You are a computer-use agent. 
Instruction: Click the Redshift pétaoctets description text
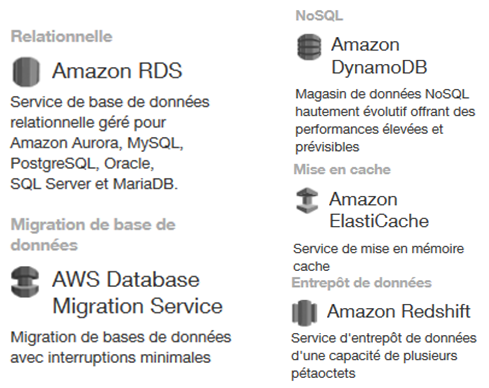point(384,356)
